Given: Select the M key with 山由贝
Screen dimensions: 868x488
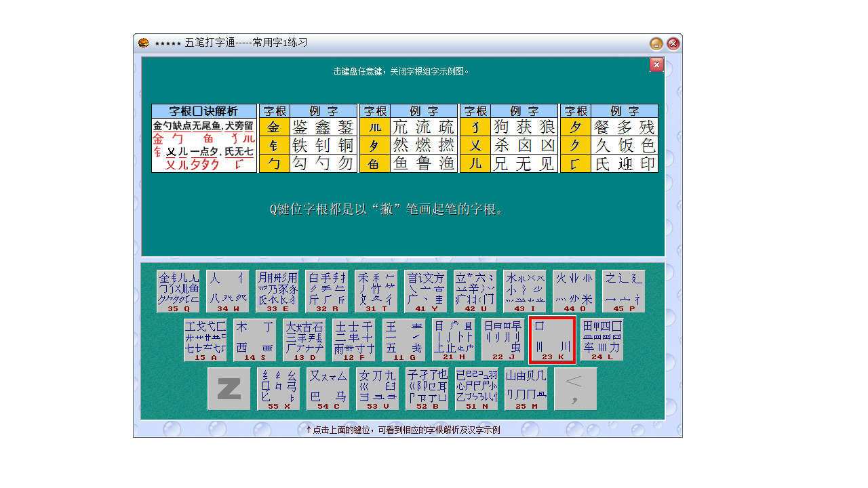Looking at the screenshot, I should pyautogui.click(x=526, y=388).
